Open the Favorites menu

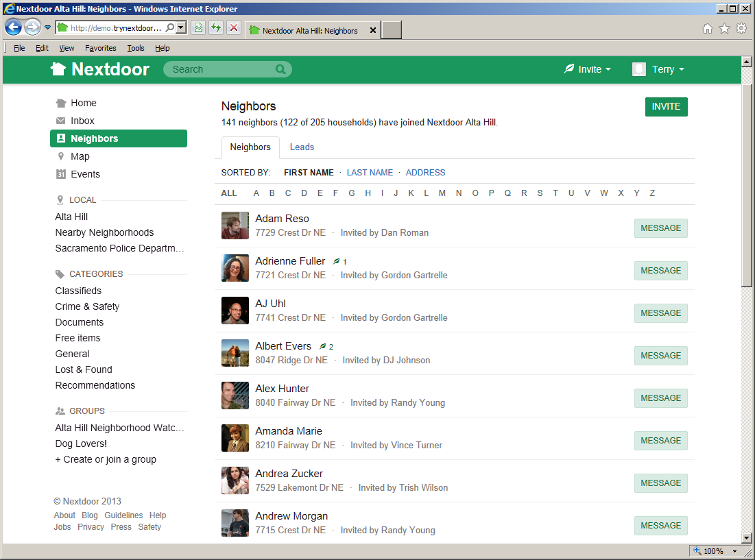coord(101,48)
